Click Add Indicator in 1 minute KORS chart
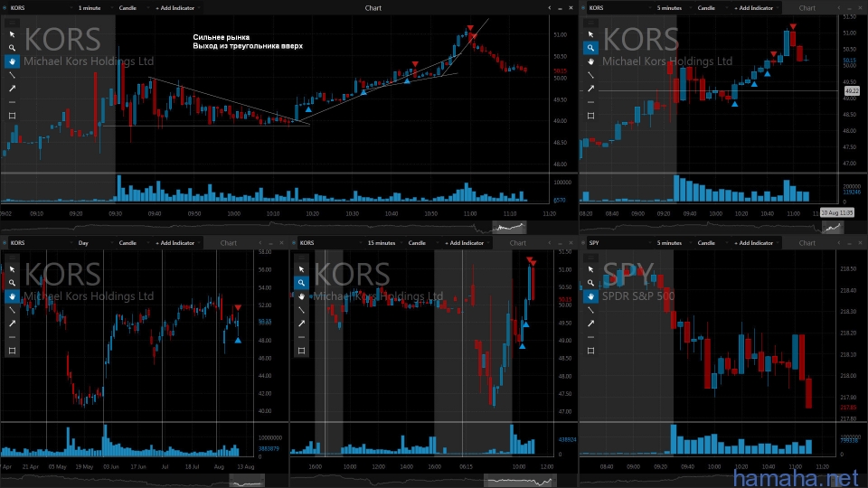This screenshot has height=488, width=868. tap(176, 8)
